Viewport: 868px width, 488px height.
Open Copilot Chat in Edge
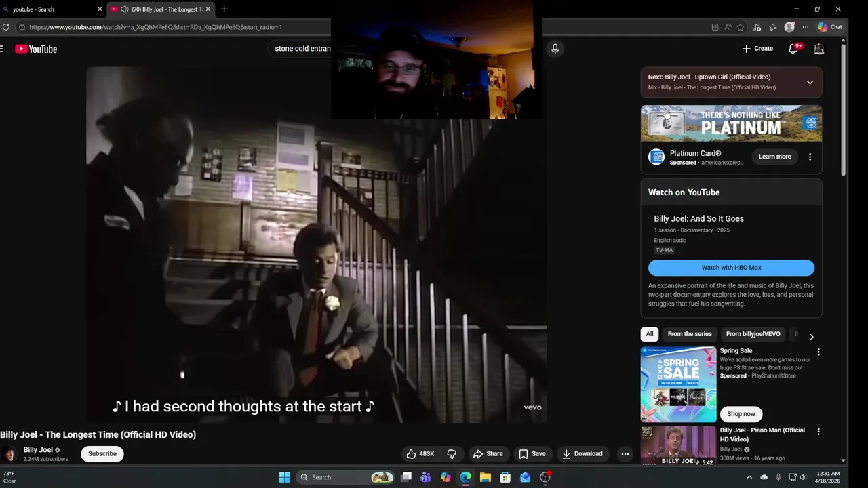tap(830, 27)
